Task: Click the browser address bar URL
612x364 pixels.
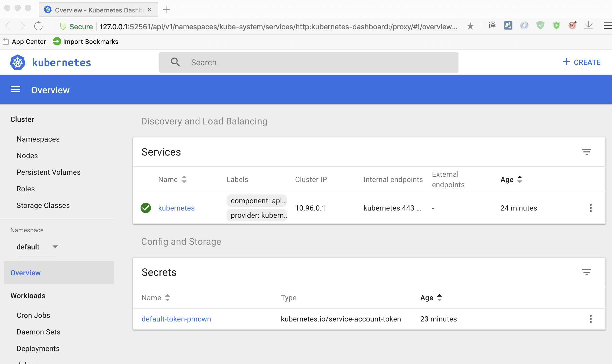Action: pyautogui.click(x=278, y=26)
